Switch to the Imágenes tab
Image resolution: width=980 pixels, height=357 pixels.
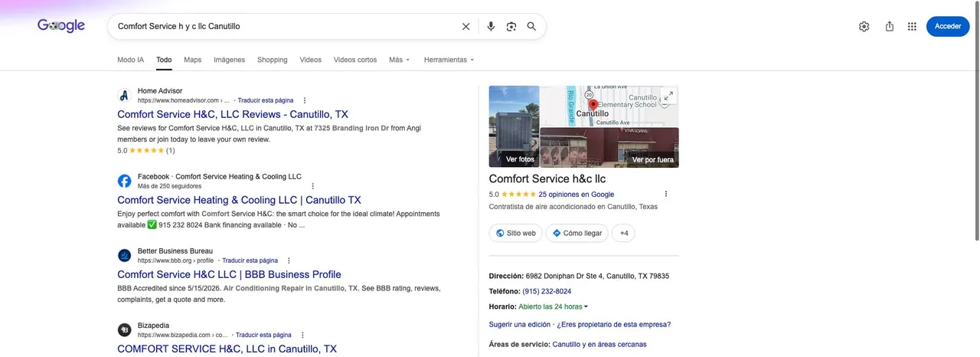click(229, 60)
